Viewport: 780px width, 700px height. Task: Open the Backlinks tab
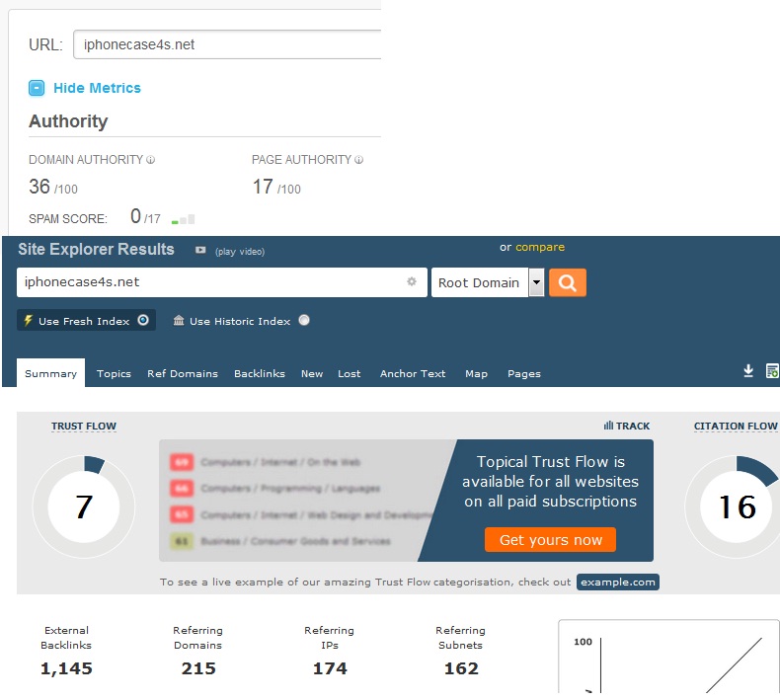point(260,373)
